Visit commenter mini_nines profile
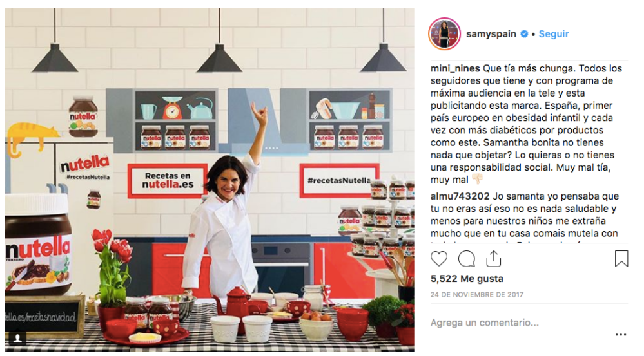Screen dimensions: 644x356 coord(455,68)
